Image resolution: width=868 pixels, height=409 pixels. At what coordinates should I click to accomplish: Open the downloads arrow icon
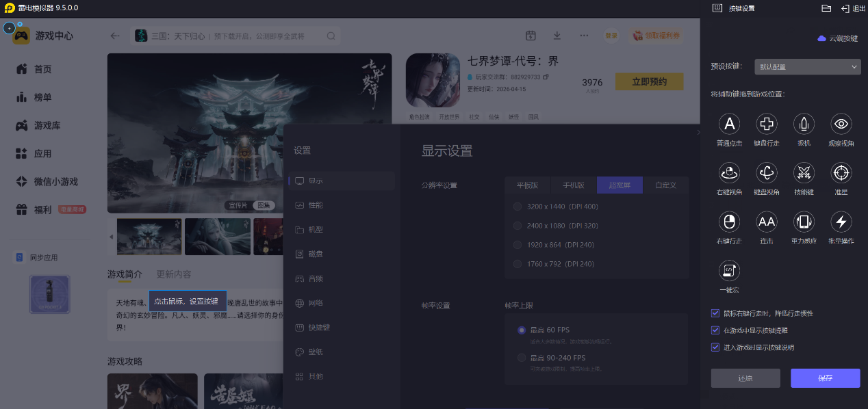[557, 36]
